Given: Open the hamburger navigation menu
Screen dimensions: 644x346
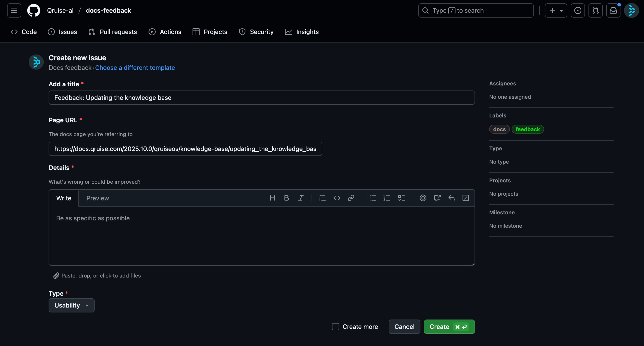Looking at the screenshot, I should (x=14, y=10).
